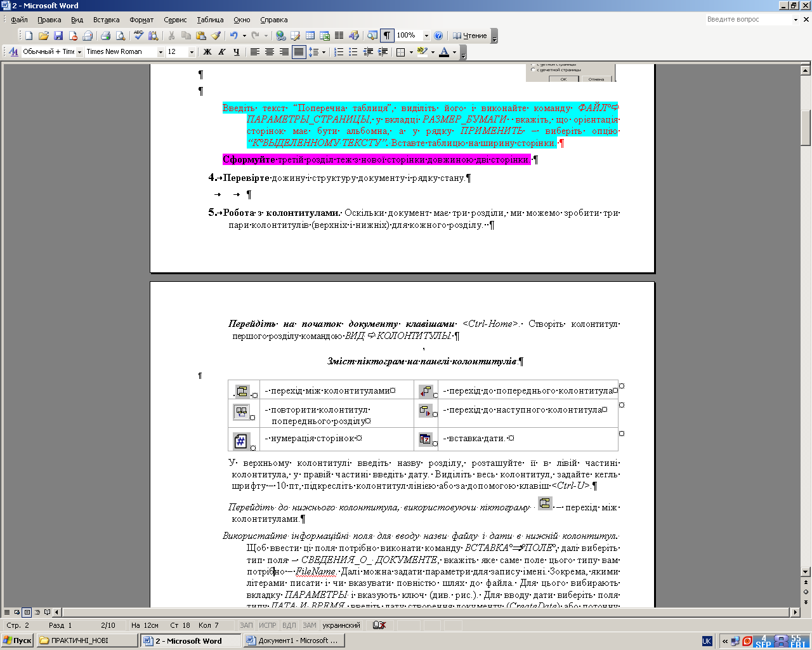The width and height of the screenshot is (812, 650).
Task: Undo the last action
Action: coord(234,36)
